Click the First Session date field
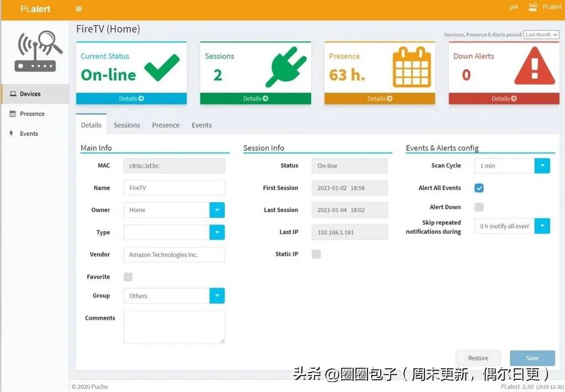The image size is (565, 392). 349,188
